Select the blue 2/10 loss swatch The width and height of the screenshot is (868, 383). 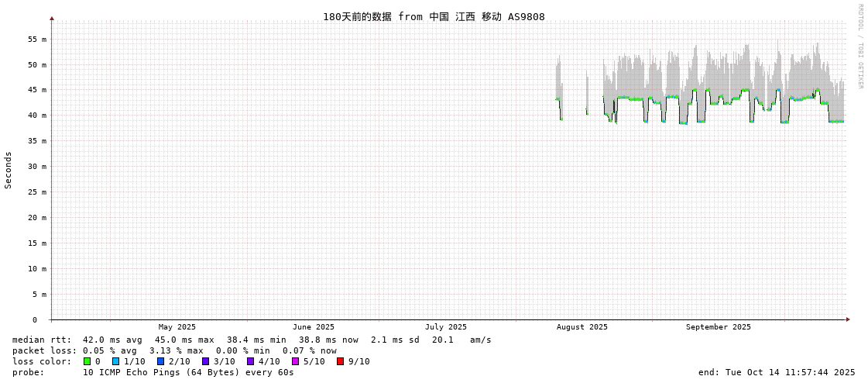[x=160, y=361]
